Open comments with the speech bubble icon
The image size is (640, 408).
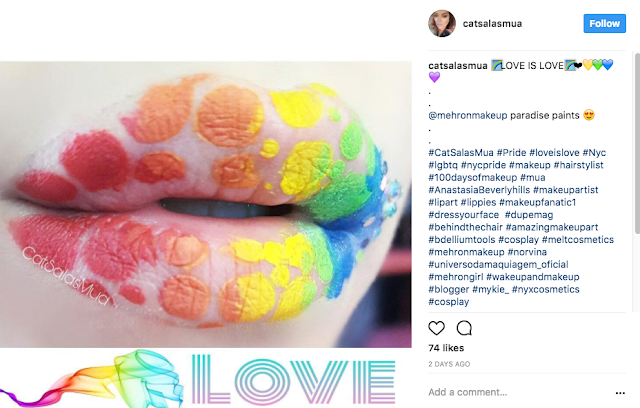(x=464, y=328)
